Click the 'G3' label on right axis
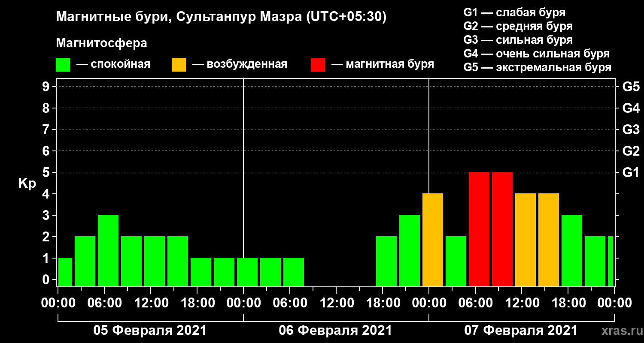This screenshot has height=343, width=644. pyautogui.click(x=631, y=129)
